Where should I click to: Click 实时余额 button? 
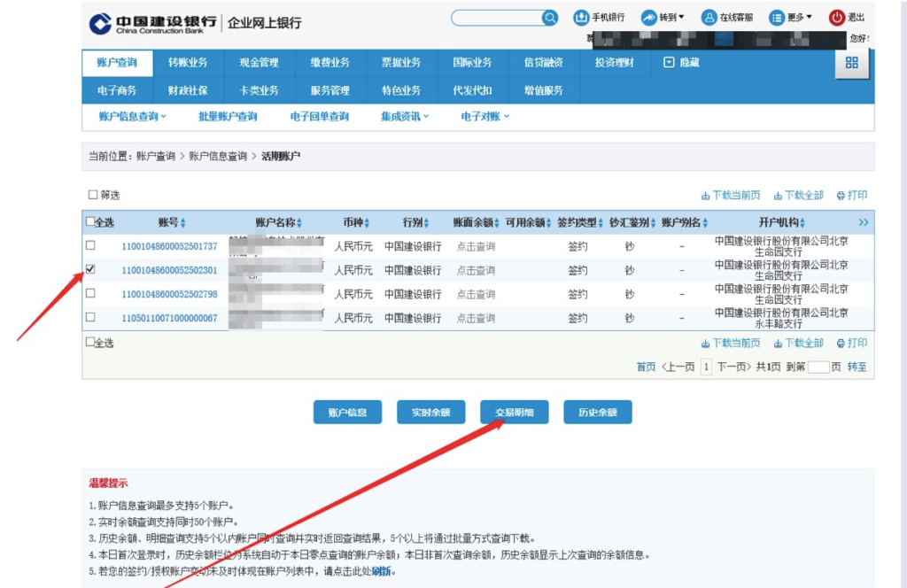point(431,413)
